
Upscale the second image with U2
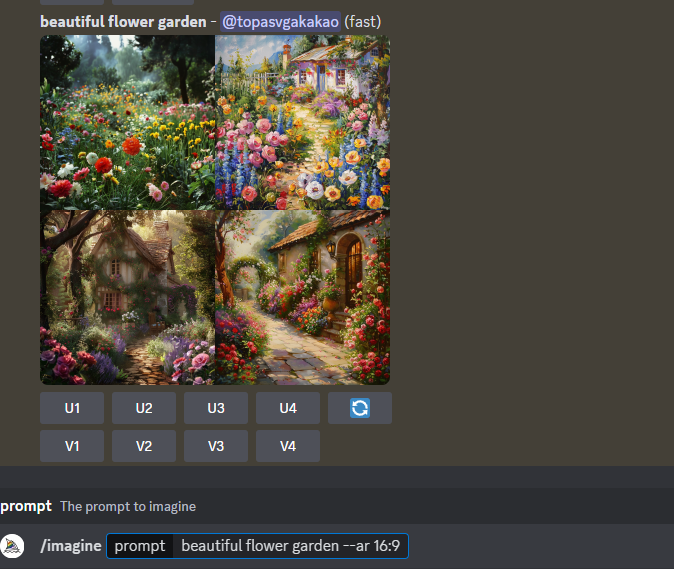click(144, 408)
